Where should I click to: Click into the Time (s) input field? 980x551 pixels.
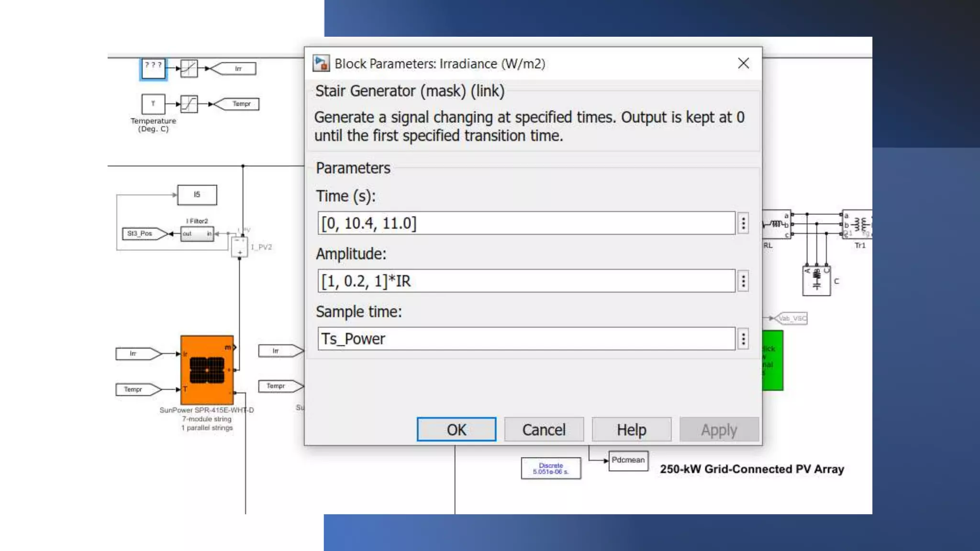[x=526, y=223]
